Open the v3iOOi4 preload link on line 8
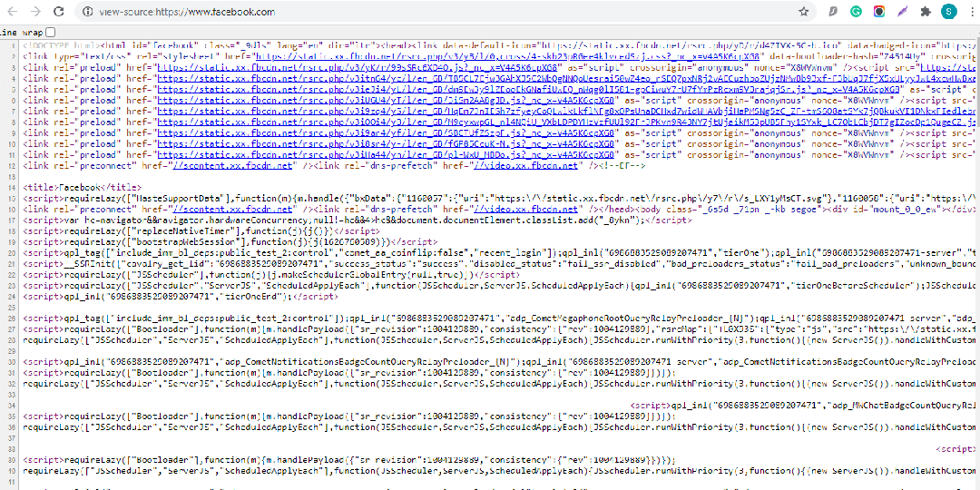980x490 pixels. coord(565,122)
